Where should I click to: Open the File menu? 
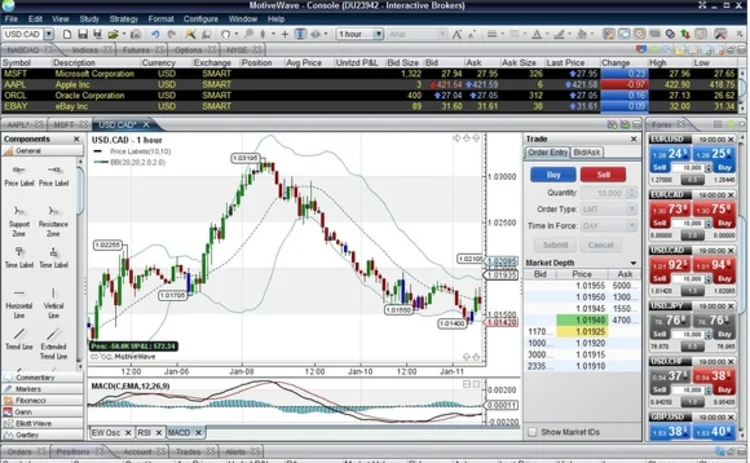point(11,19)
